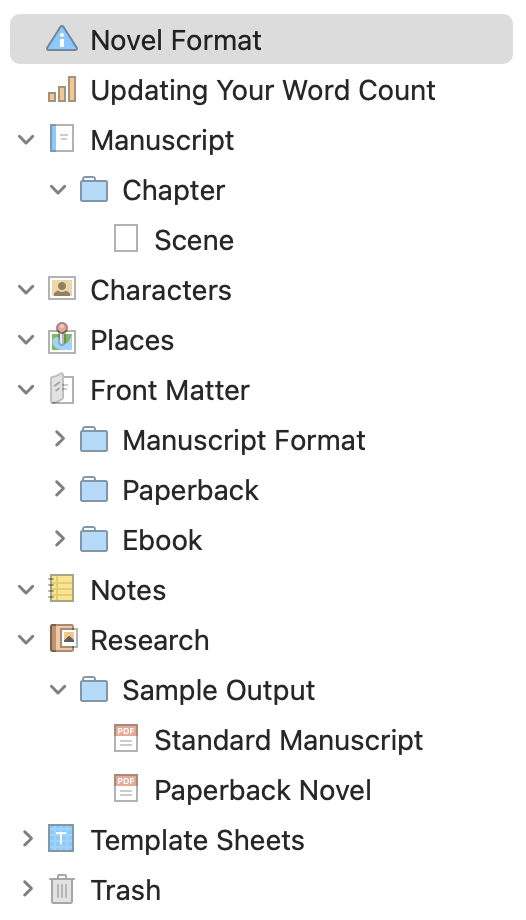Click the Novel Format info triangle icon
This screenshot has width=526, height=920.
[62, 39]
